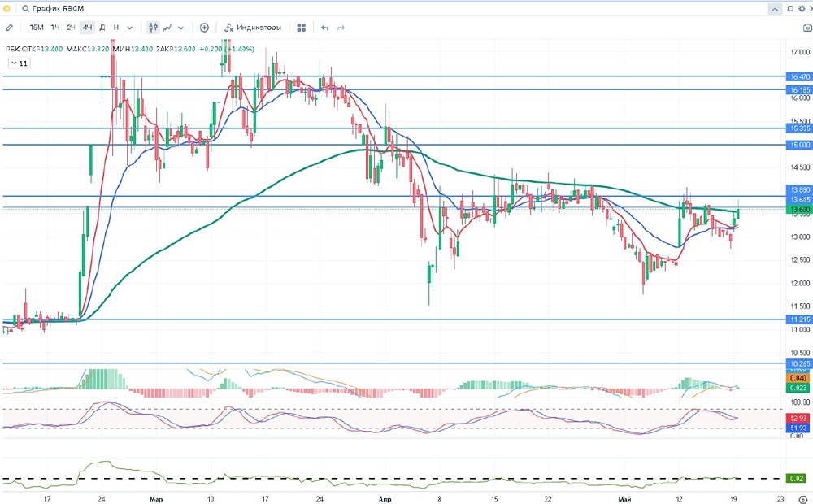
Task: Undo the last chart action
Action: pyautogui.click(x=325, y=28)
